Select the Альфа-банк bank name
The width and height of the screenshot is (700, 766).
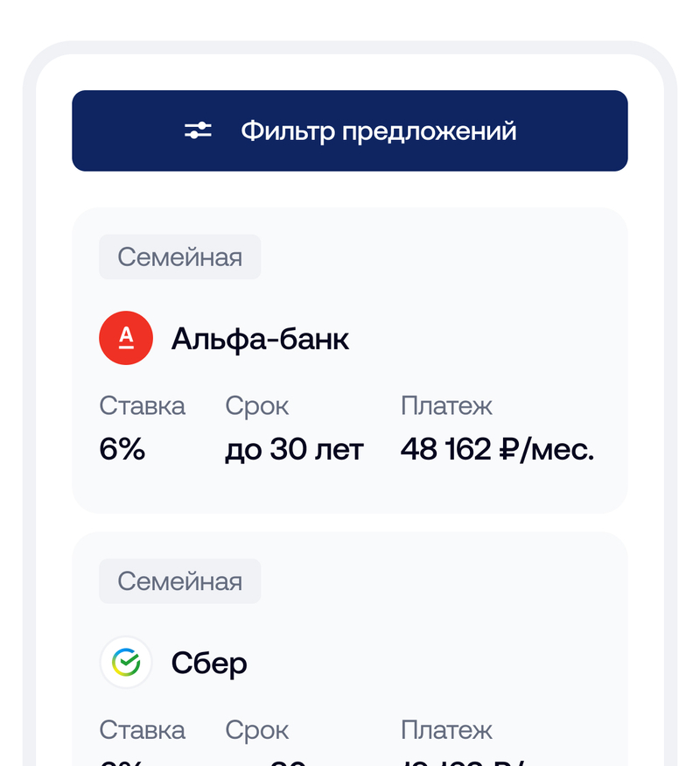(260, 339)
